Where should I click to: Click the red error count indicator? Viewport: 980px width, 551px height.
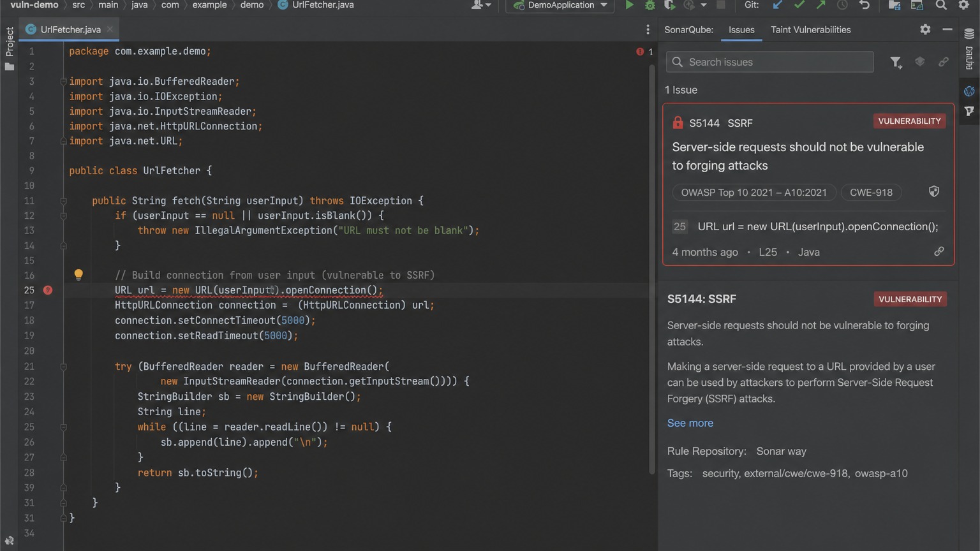tap(644, 52)
